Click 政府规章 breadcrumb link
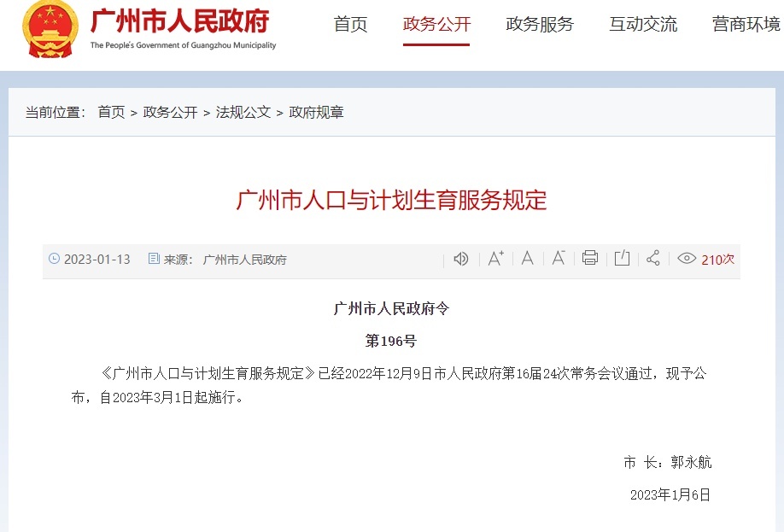The image size is (784, 532). [x=316, y=112]
